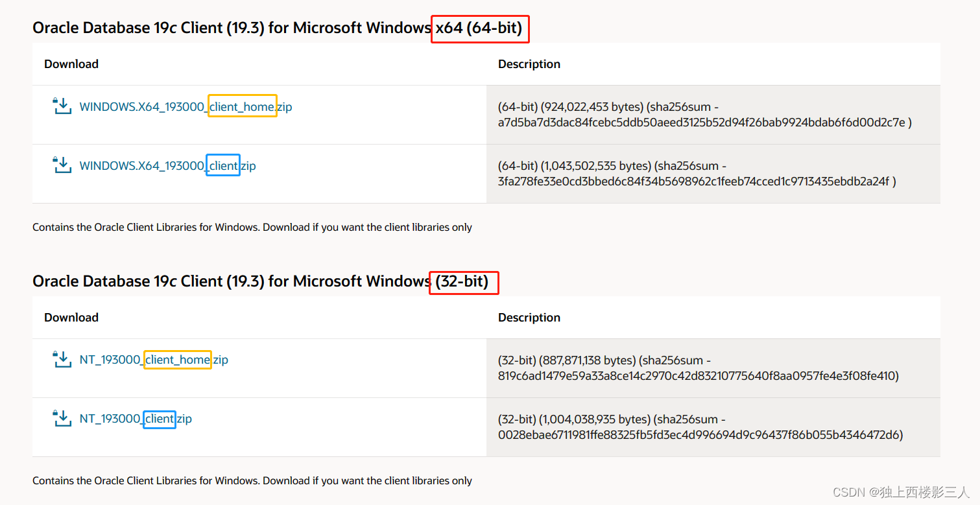Select the 887,871,138 bytes sha256sum description
Image resolution: width=980 pixels, height=505 pixels.
pos(699,368)
